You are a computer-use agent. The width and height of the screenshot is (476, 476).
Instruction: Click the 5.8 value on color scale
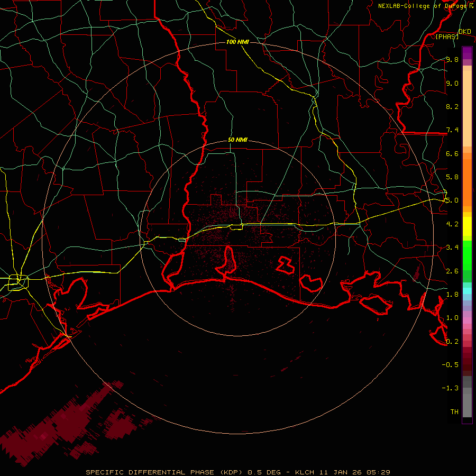452,177
